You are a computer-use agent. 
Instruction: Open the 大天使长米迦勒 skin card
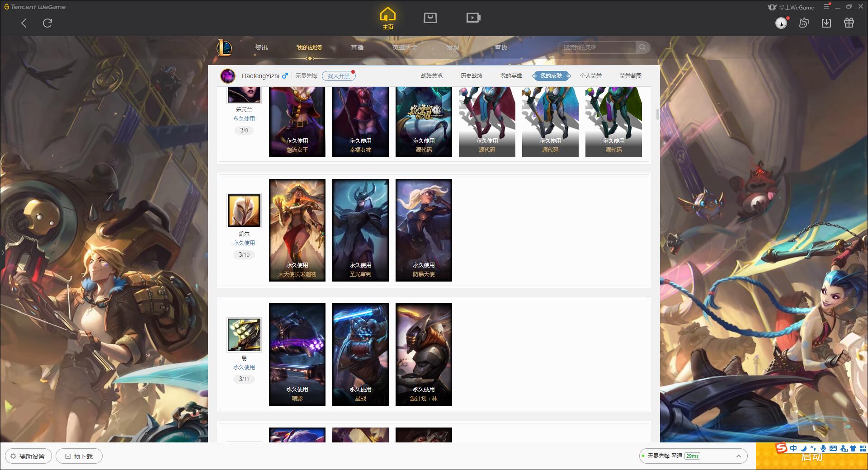pyautogui.click(x=297, y=230)
